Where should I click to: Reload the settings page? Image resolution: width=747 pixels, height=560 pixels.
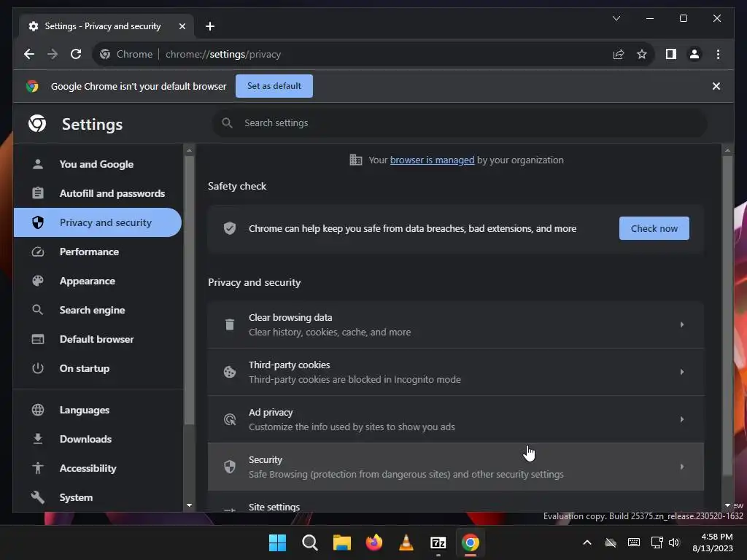[x=76, y=54]
